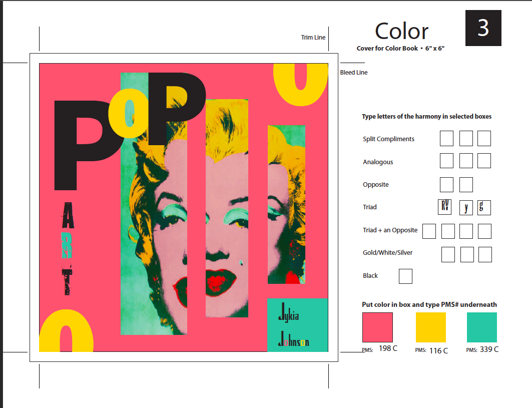Select the Triad box with letter g
The image size is (532, 408).
(484, 207)
